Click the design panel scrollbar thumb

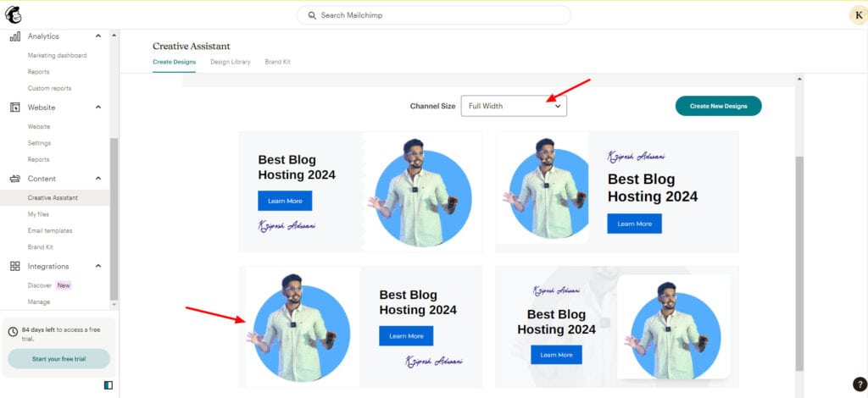pyautogui.click(x=799, y=263)
